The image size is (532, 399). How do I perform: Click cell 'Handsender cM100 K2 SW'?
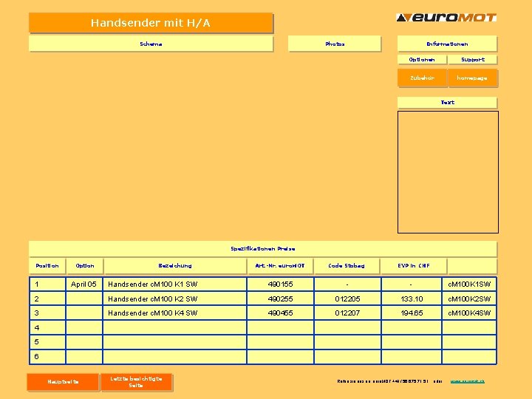pos(174,299)
